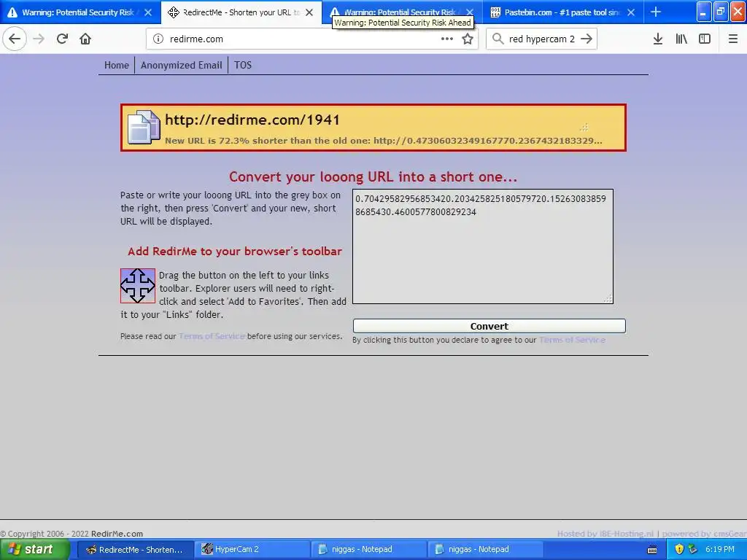
Task: Go back using the browser back arrow
Action: pos(15,39)
